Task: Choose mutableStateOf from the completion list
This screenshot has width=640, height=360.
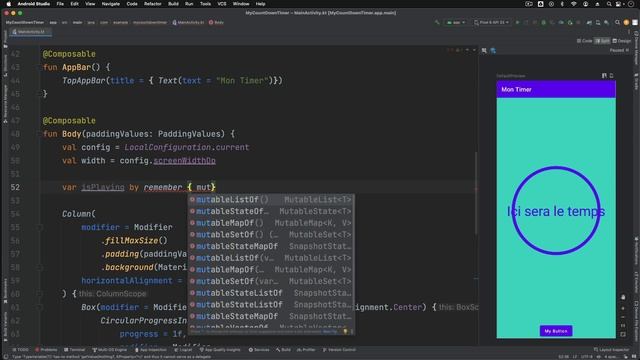Action: click(x=271, y=211)
